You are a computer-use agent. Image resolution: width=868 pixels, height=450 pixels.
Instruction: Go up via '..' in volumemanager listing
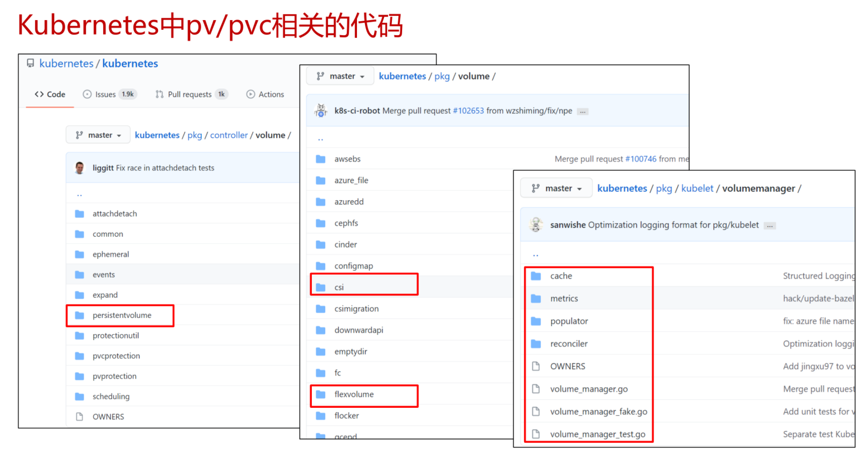coord(536,255)
